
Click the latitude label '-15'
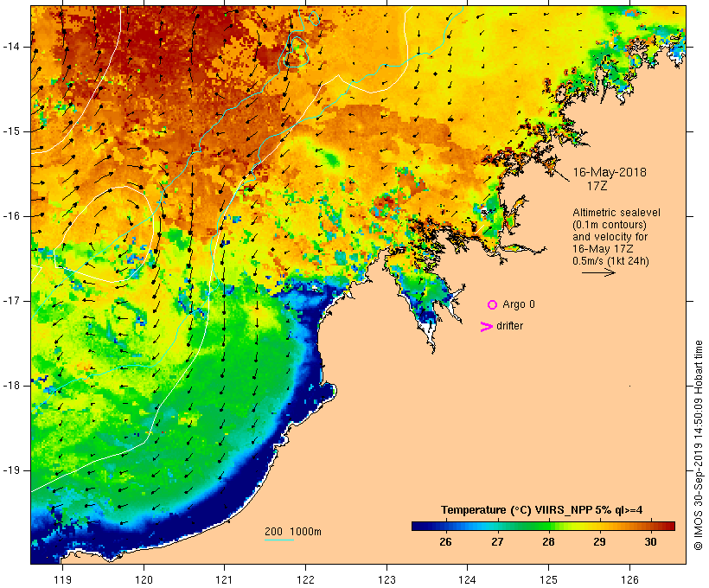11,131
